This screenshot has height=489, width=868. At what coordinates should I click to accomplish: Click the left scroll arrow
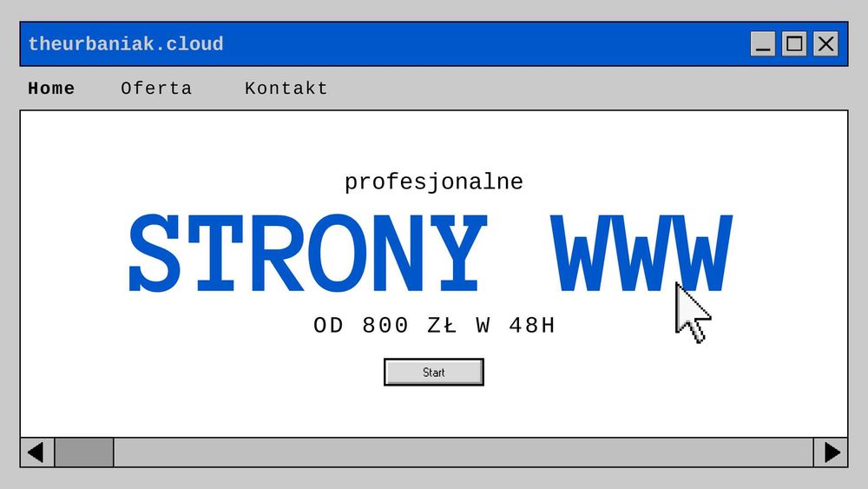tap(37, 453)
